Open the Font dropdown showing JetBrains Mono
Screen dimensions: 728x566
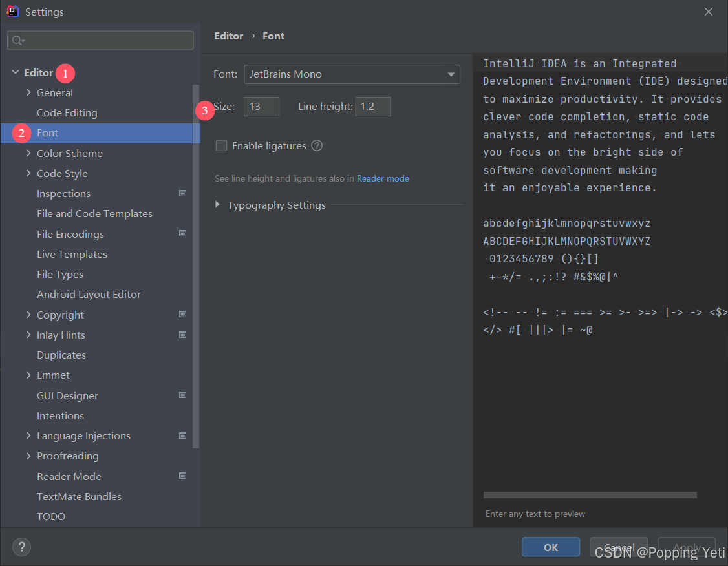[x=352, y=74]
